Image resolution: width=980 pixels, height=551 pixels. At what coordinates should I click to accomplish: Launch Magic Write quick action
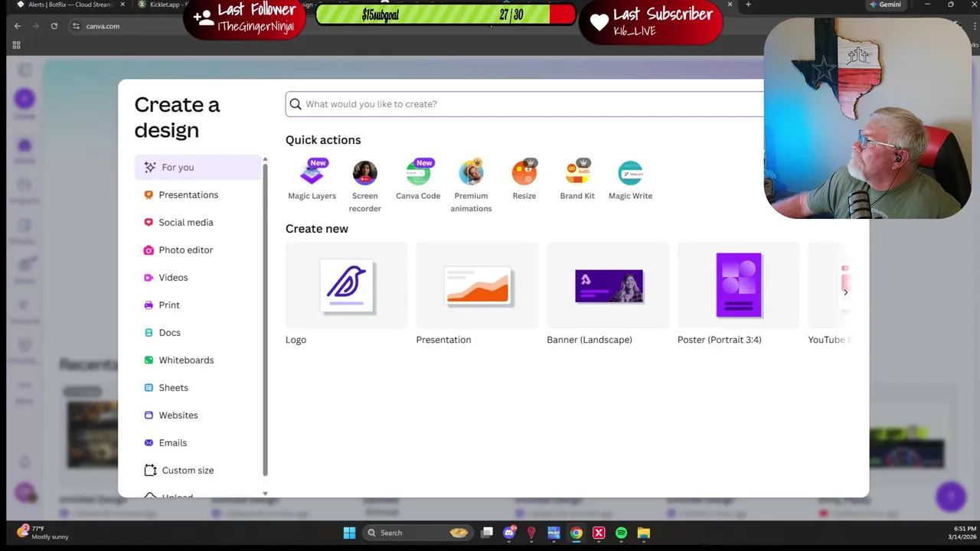click(630, 180)
